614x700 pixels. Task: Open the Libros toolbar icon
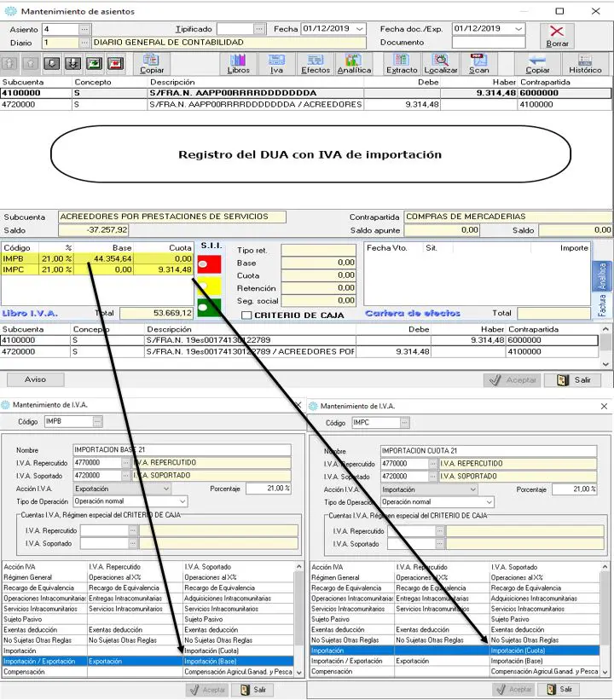tap(239, 64)
